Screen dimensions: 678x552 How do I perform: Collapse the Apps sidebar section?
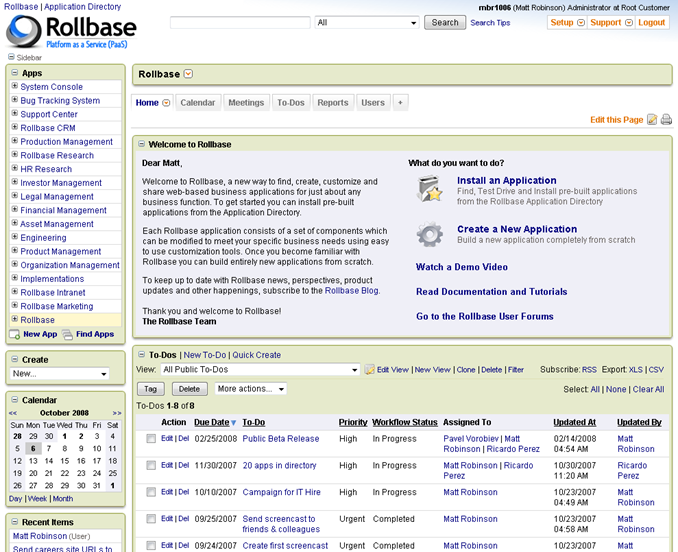15,73
